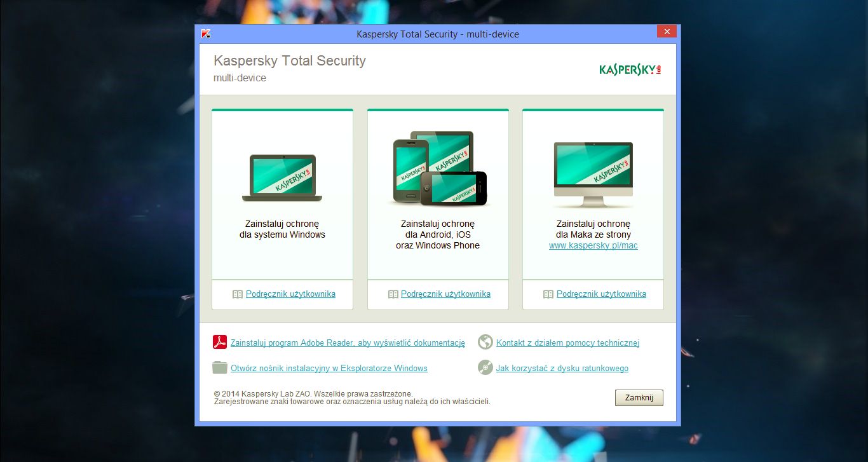Screen dimensions: 868x462
Task: Click the Kaspersky icon in title bar
Action: click(206, 34)
